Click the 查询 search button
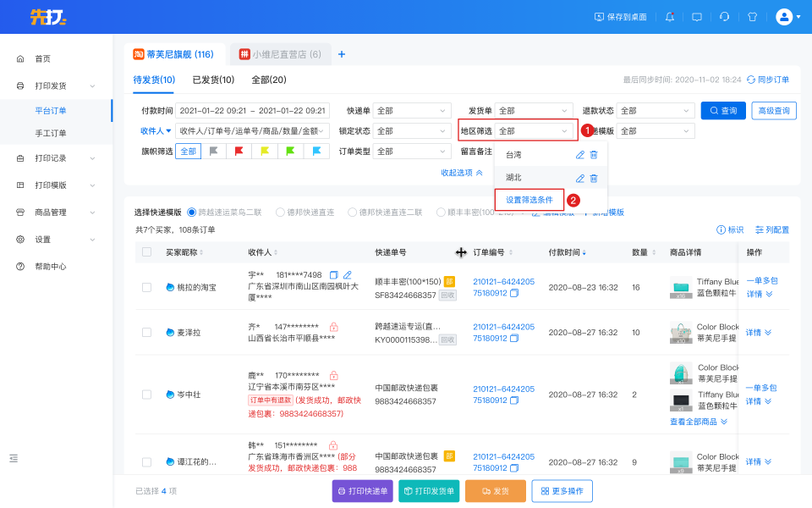 (722, 110)
